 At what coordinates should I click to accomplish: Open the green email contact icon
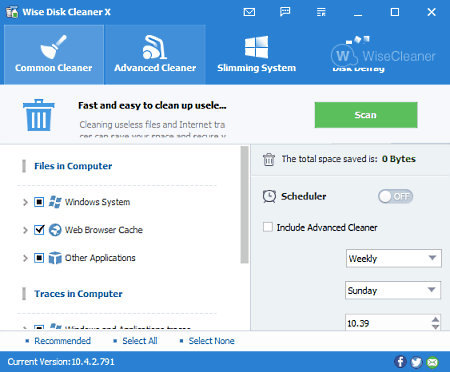[432, 362]
